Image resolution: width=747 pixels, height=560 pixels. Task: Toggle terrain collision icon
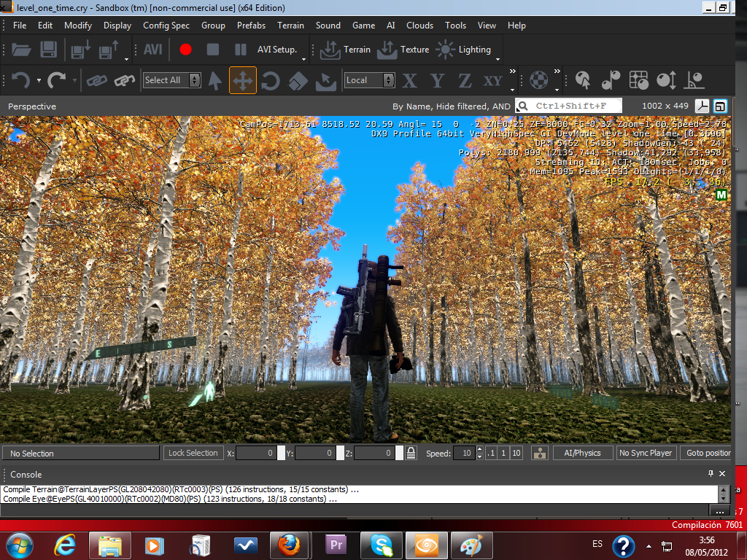pyautogui.click(x=540, y=453)
